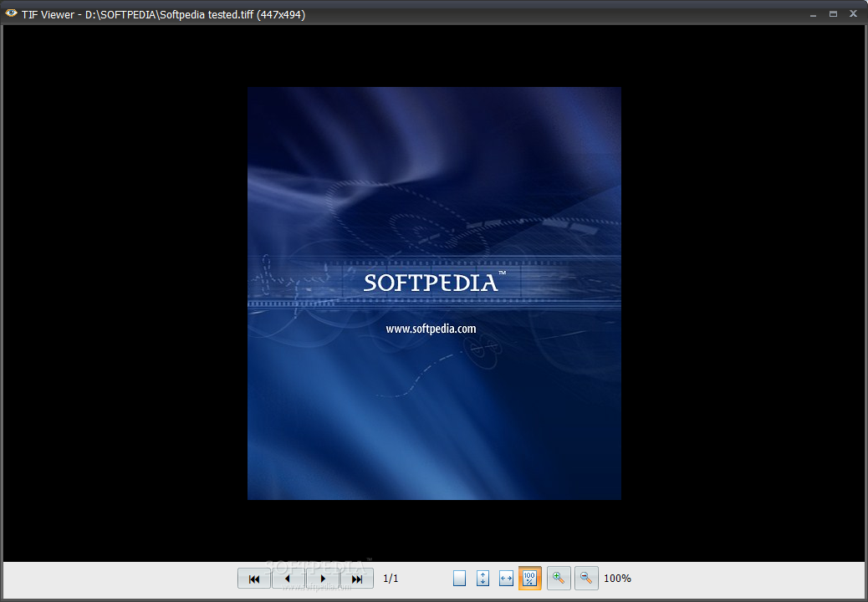Toggle the 100% actual size button
This screenshot has width=868, height=602.
pos(530,579)
